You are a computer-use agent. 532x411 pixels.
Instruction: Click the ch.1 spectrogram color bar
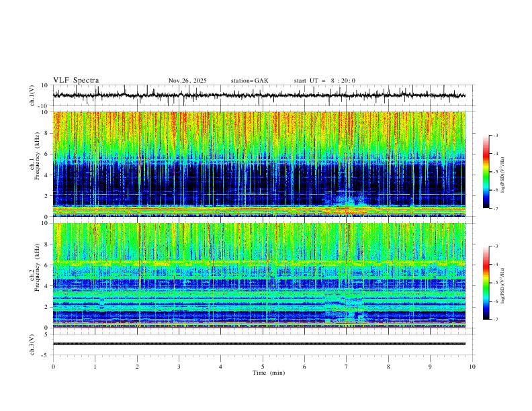point(486,172)
